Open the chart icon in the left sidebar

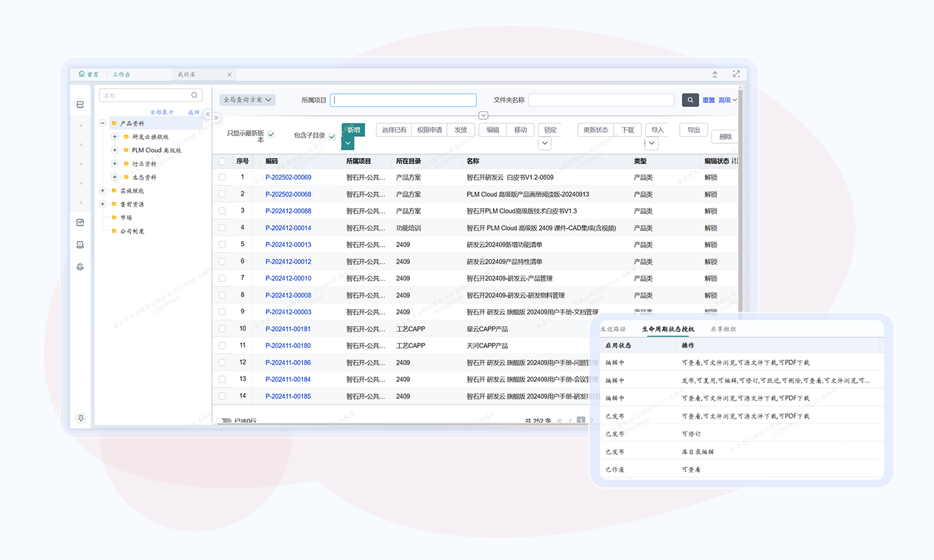pos(80,222)
